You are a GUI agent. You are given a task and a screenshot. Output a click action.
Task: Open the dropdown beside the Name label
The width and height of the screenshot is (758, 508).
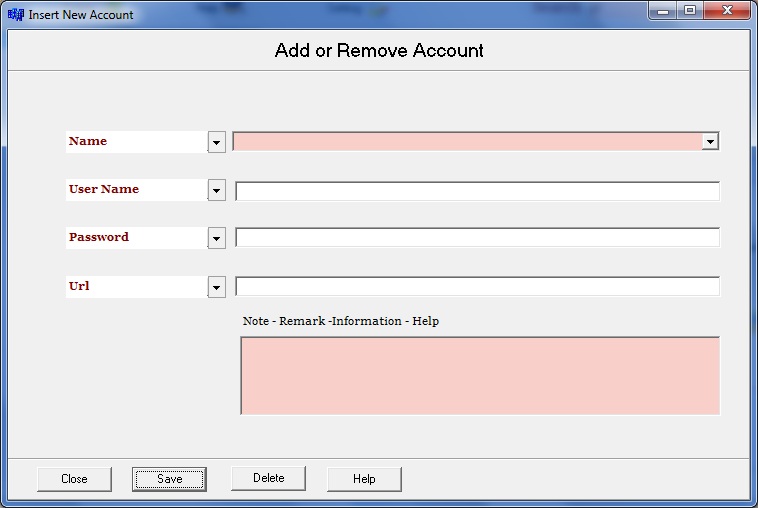click(216, 142)
